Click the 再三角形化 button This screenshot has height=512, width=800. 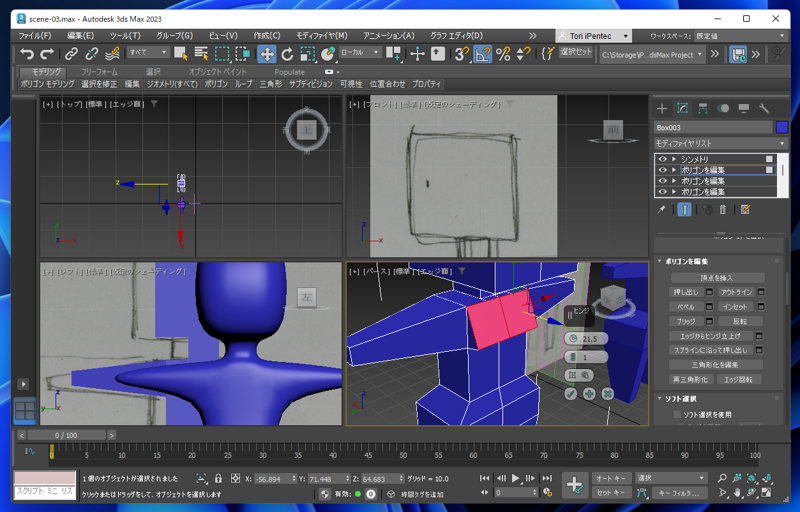coord(690,379)
